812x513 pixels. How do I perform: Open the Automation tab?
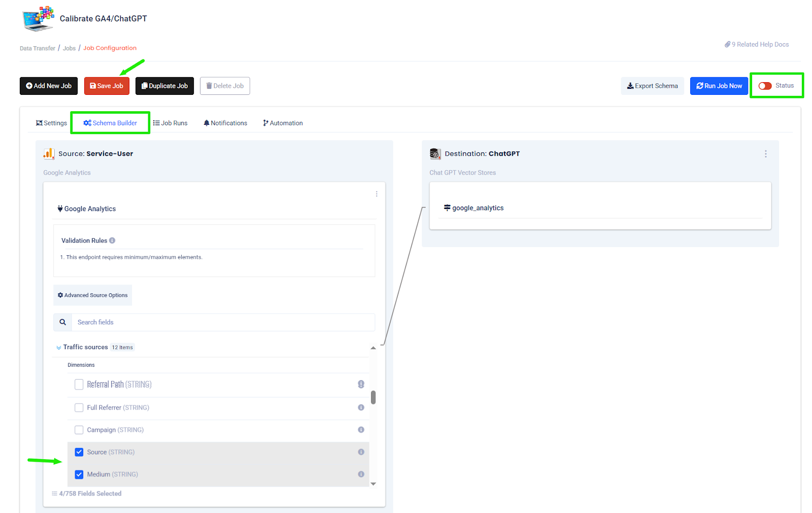click(283, 123)
